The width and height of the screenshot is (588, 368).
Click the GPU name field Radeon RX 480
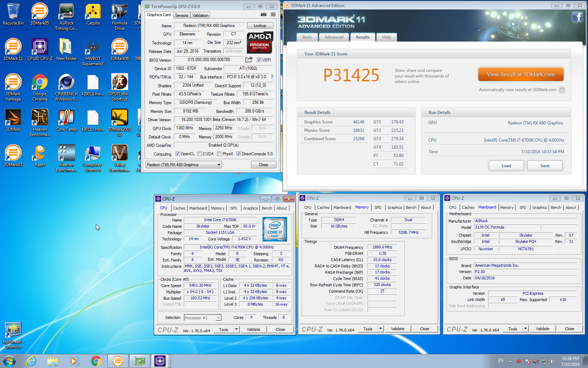[x=209, y=26]
